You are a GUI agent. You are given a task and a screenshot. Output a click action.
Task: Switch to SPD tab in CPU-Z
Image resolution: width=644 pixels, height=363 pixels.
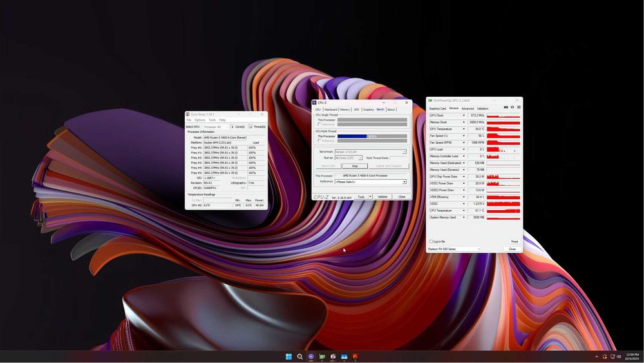pos(357,110)
